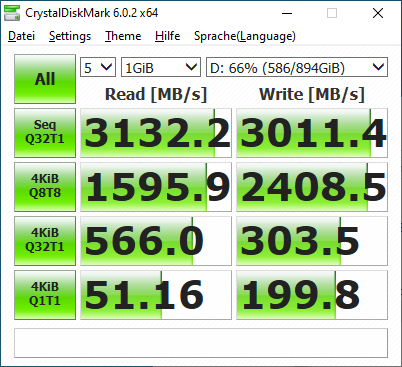Expand the 1GiB test size dropdown
402x367 pixels.
click(x=161, y=67)
